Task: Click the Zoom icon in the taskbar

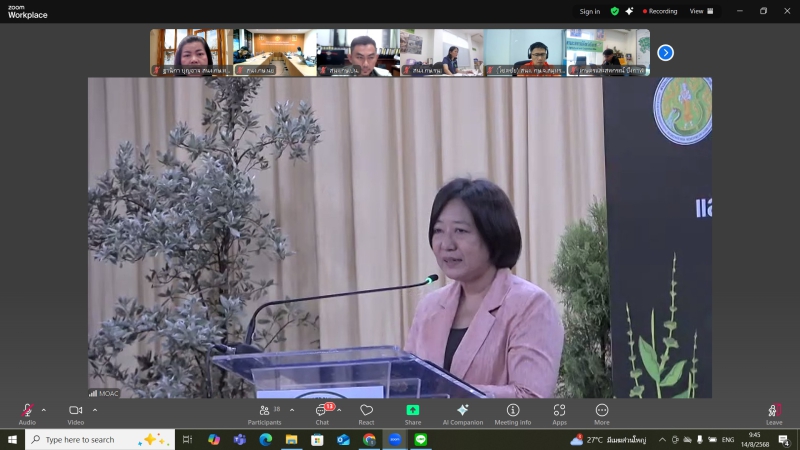Action: click(x=395, y=439)
